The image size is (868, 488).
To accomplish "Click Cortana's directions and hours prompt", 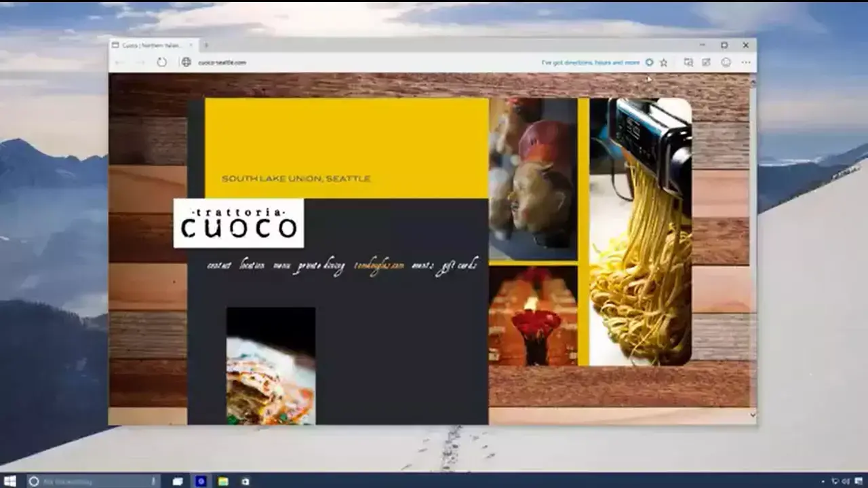I will 590,62.
